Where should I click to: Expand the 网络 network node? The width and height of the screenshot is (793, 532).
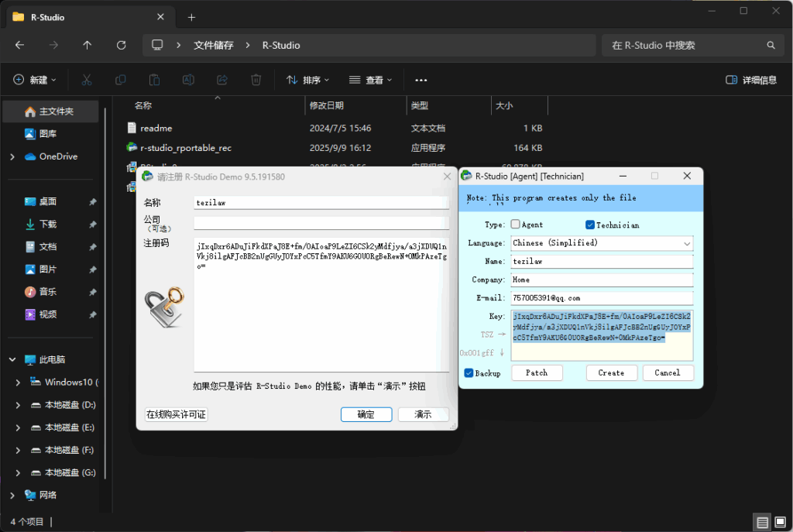point(12,495)
